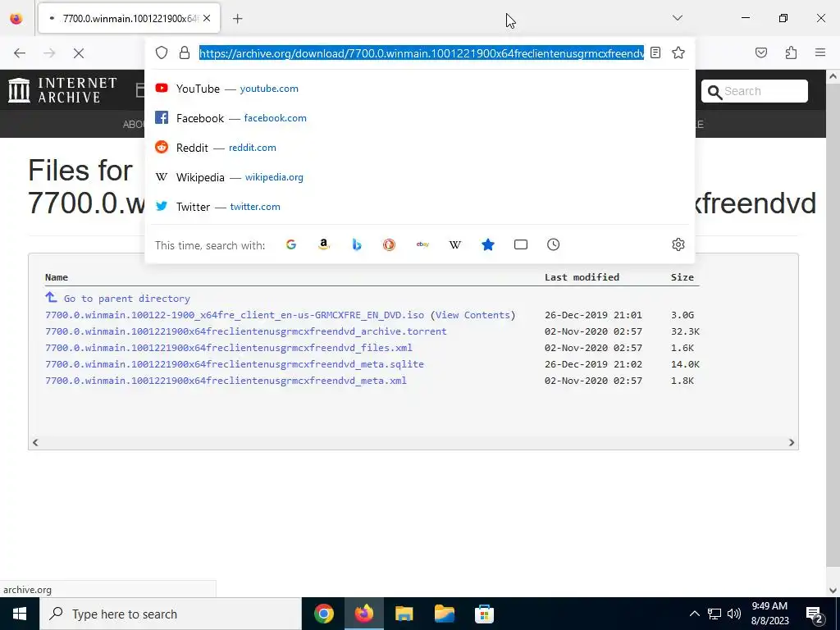Choose Reddit suggestion in dropdown
The image size is (840, 630).
(x=420, y=148)
